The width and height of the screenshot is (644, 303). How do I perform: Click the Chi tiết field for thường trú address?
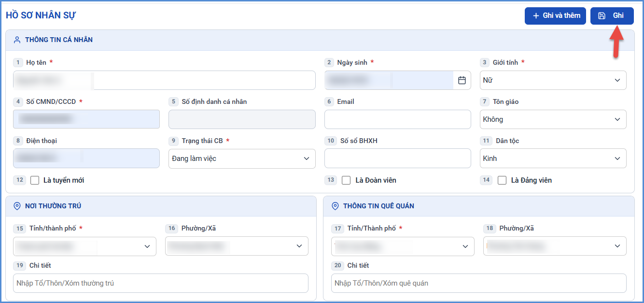point(161,283)
